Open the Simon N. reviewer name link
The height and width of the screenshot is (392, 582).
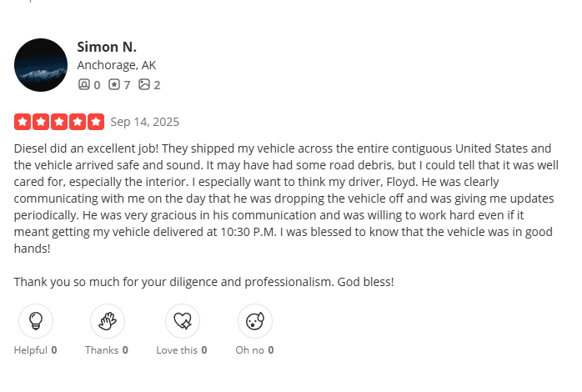[107, 47]
